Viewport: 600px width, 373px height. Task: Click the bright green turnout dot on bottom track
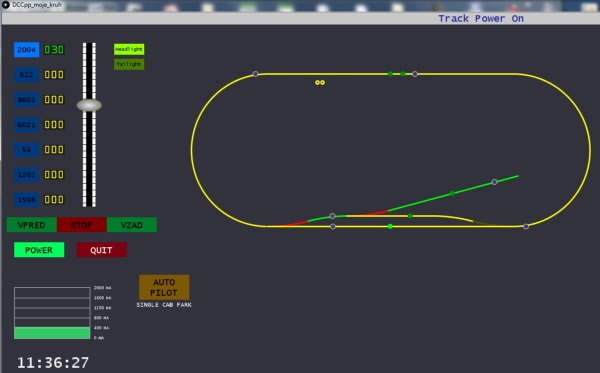(x=390, y=226)
